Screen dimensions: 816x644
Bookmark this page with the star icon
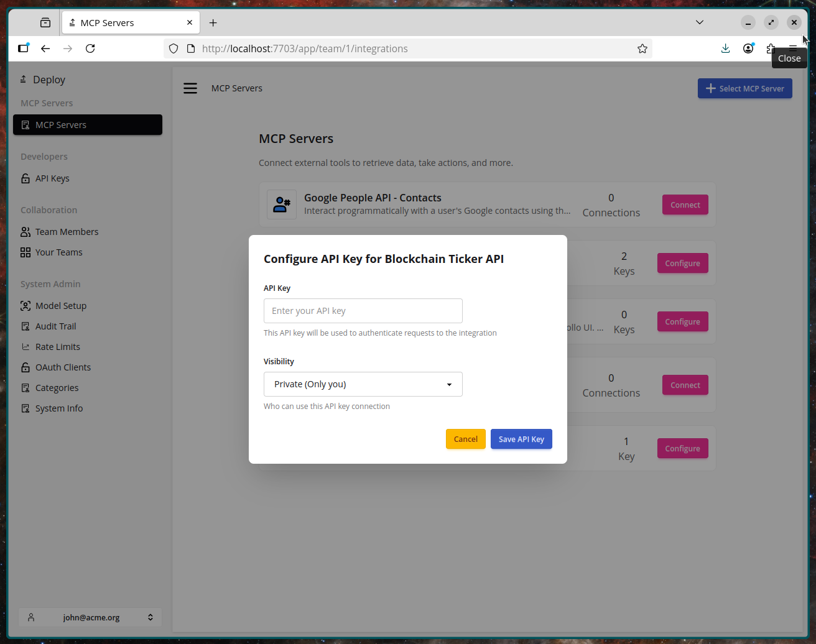click(642, 48)
